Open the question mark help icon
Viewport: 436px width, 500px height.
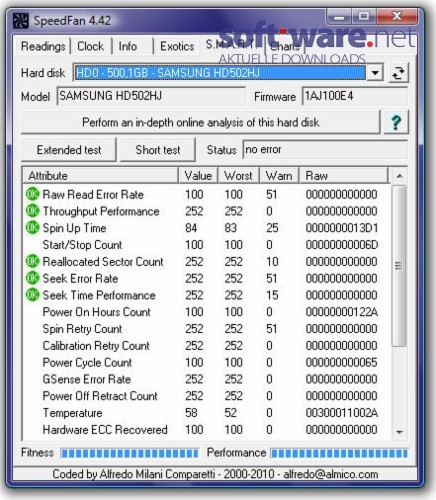pyautogui.click(x=396, y=122)
